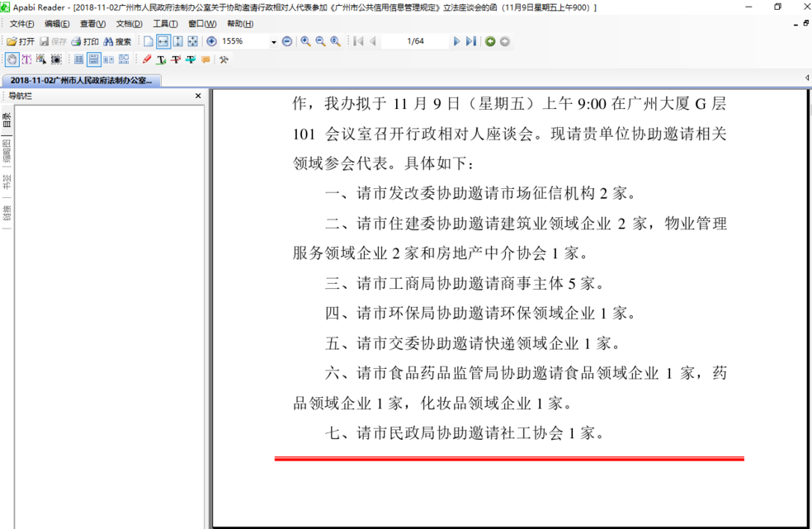The height and width of the screenshot is (529, 812).
Task: Click the 搜索 binoculars search button
Action: (117, 41)
